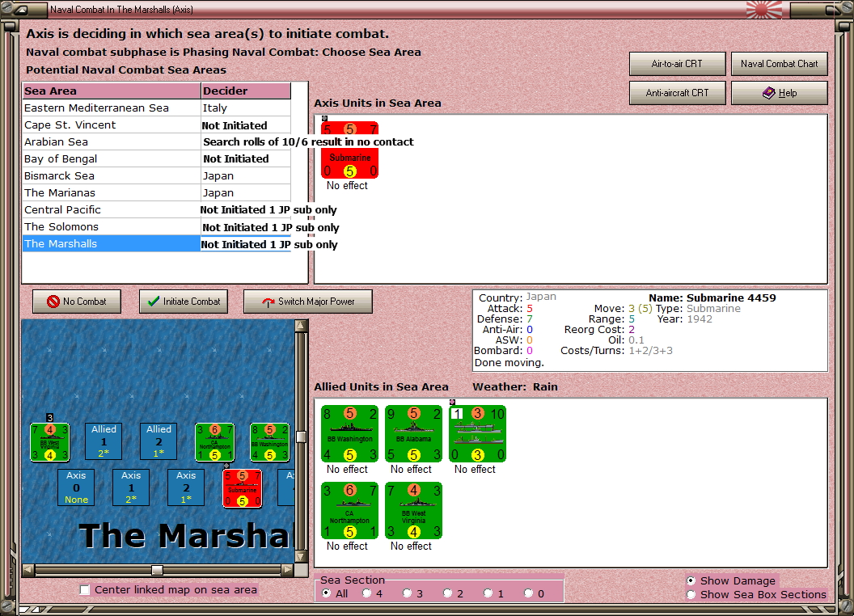Select the BB Alabama unit counter
This screenshot has width=854, height=616.
click(x=413, y=433)
